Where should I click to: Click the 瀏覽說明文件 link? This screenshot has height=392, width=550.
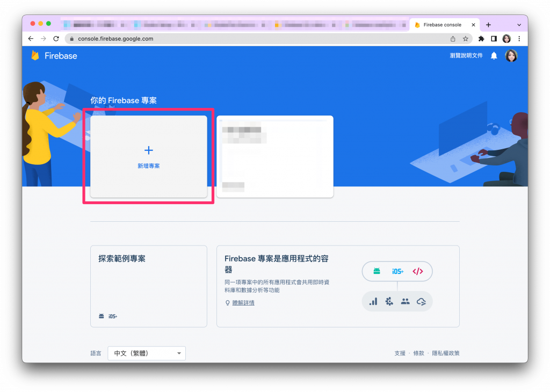[466, 56]
